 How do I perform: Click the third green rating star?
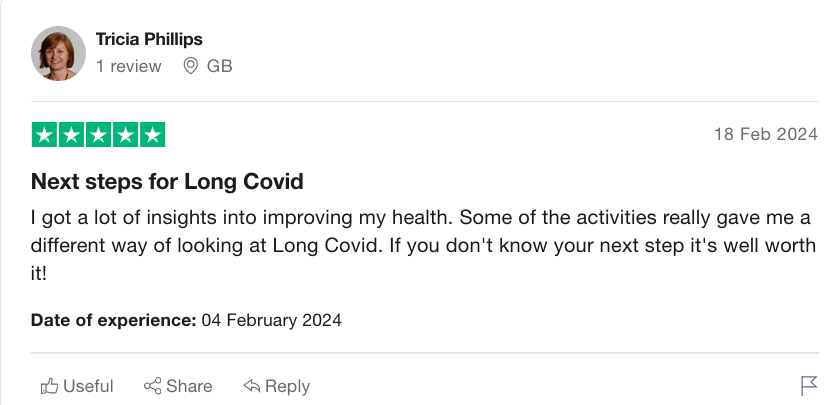tap(98, 135)
